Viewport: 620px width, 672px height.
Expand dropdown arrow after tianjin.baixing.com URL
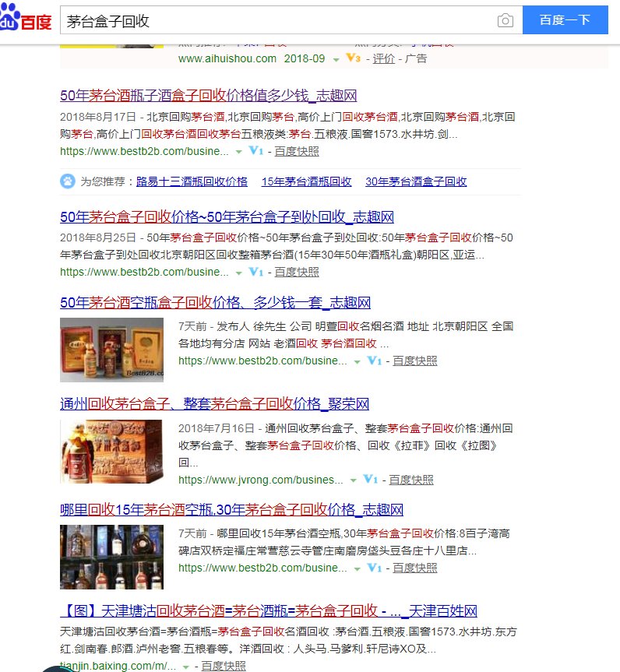click(x=185, y=667)
